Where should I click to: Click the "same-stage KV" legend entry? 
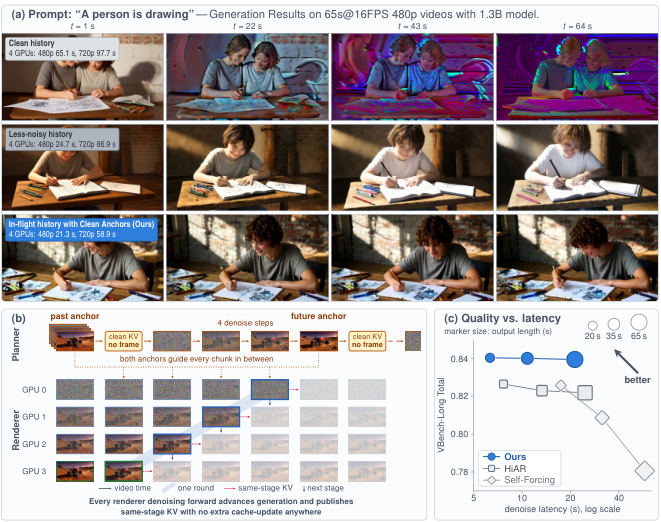258,488
